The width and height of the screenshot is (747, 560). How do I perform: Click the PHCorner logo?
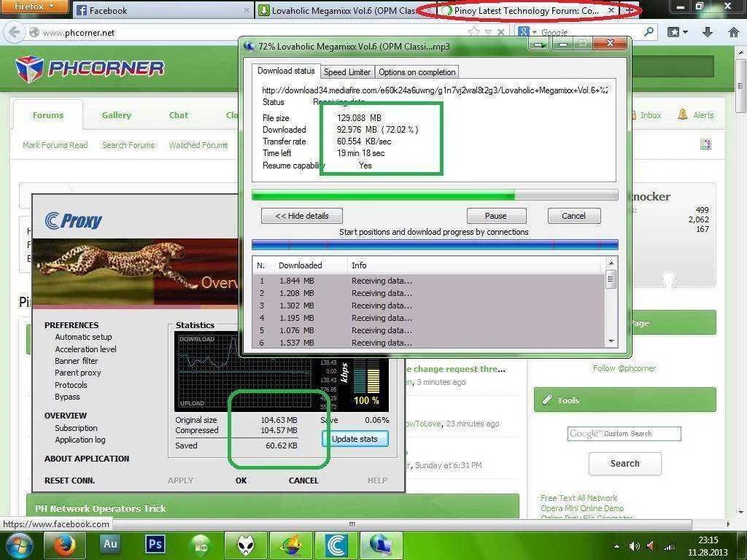click(90, 69)
